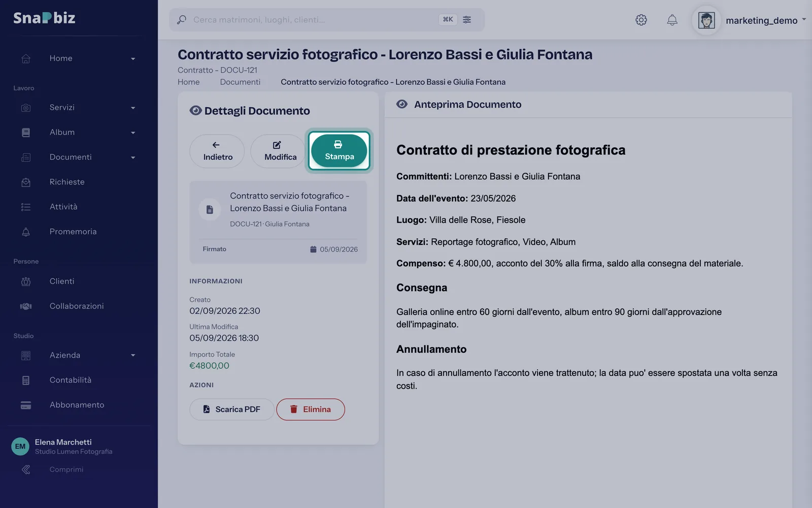Click the EM user avatar badge

pyautogui.click(x=20, y=447)
